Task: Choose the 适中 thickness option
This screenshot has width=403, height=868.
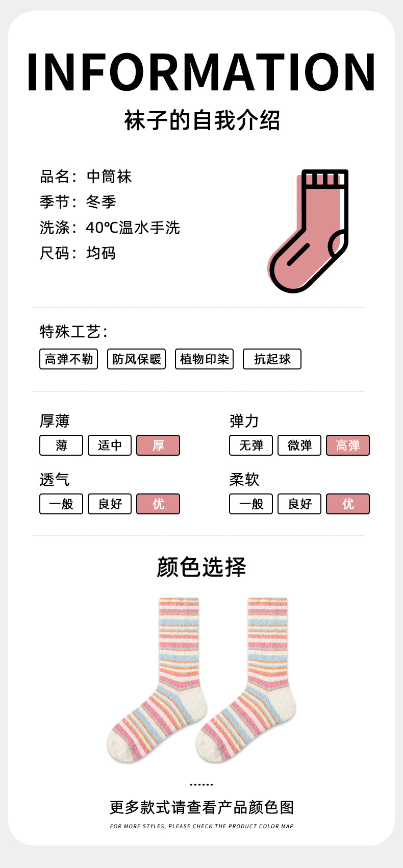Action: tap(110, 445)
